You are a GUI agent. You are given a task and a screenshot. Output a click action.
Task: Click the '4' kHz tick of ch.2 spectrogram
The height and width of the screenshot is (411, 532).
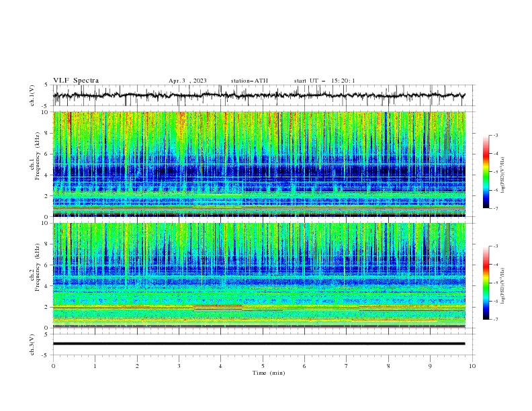(46, 286)
